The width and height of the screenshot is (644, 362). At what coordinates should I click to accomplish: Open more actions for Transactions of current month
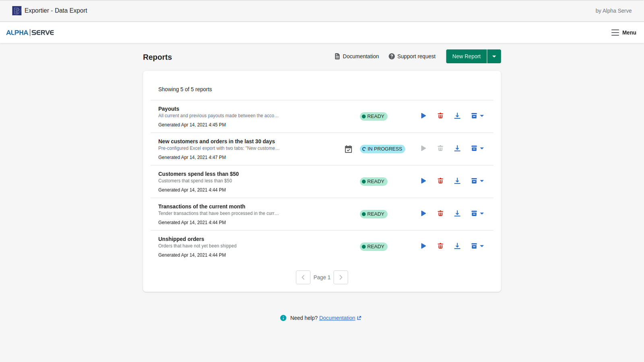pos(477,214)
